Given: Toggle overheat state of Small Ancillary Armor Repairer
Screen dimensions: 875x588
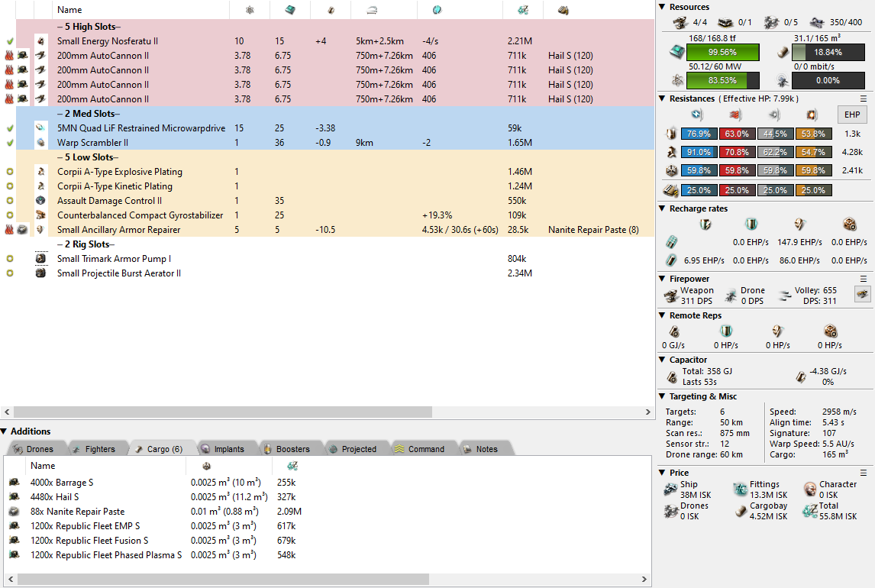Looking at the screenshot, I should [x=10, y=230].
